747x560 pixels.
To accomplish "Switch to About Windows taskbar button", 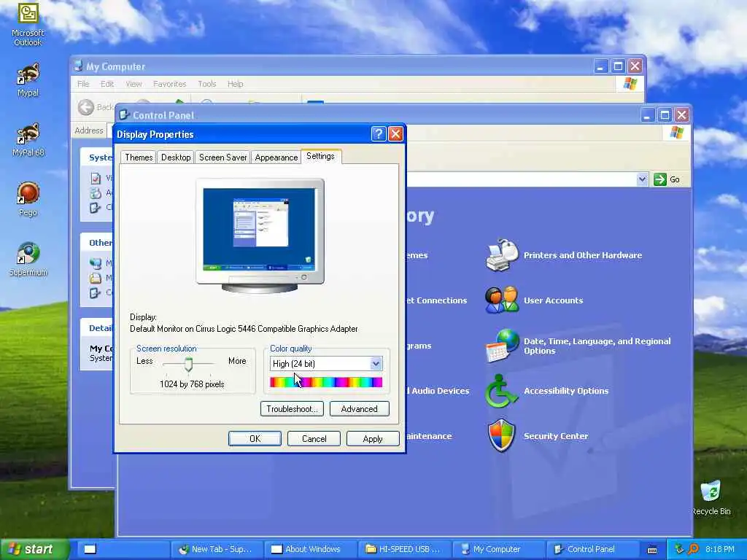I will pyautogui.click(x=309, y=549).
